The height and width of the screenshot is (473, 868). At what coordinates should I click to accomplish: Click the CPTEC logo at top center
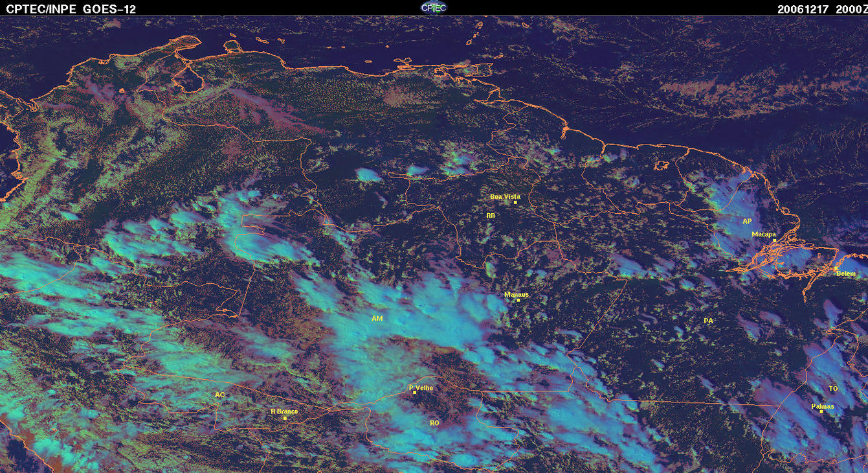pyautogui.click(x=434, y=7)
